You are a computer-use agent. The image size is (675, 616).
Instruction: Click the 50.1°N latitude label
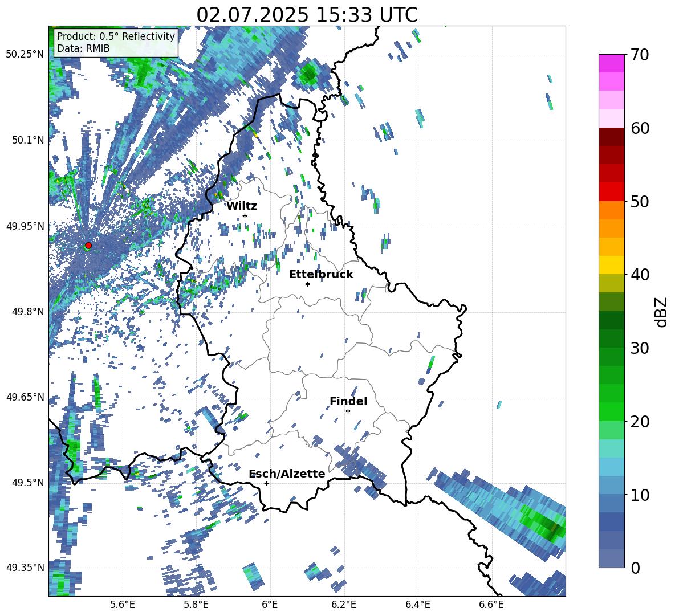(28, 140)
